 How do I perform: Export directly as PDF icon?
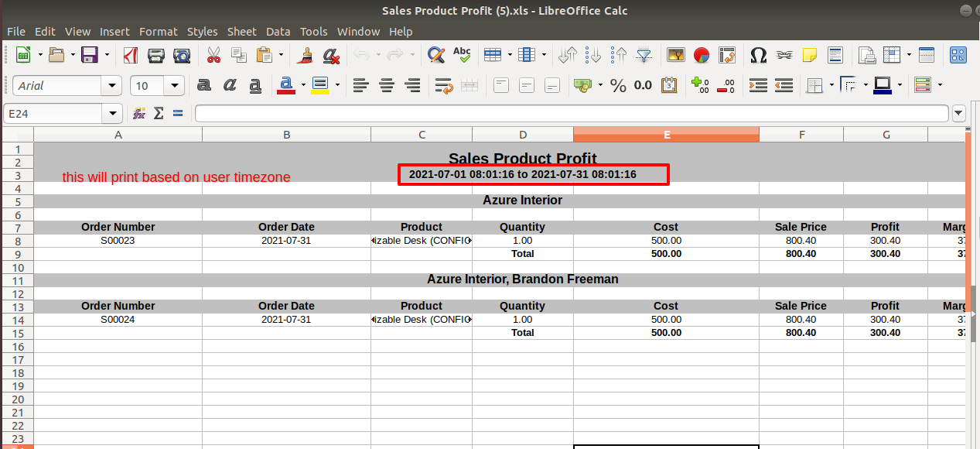131,55
